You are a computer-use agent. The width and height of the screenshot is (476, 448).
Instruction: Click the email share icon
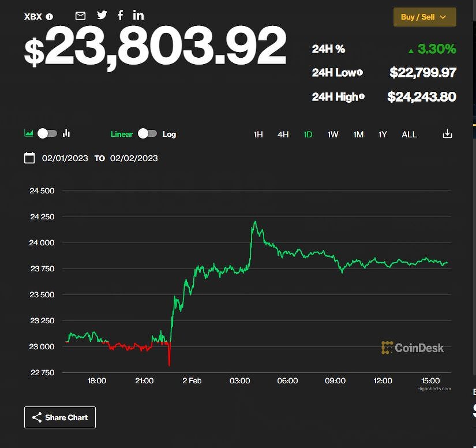[81, 16]
